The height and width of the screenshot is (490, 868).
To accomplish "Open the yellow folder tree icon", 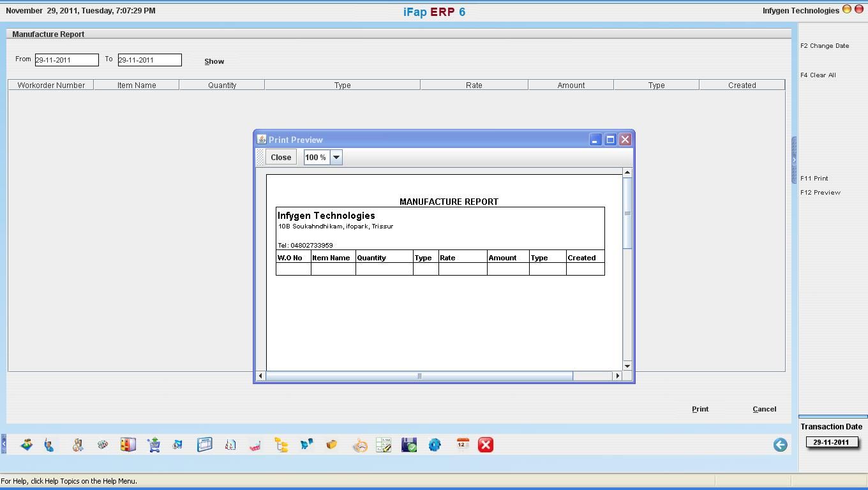I will [x=281, y=445].
